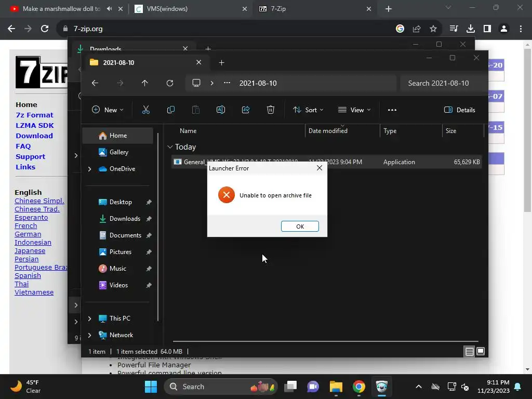
Task: Switch to details list view in status bar
Action: click(469, 352)
